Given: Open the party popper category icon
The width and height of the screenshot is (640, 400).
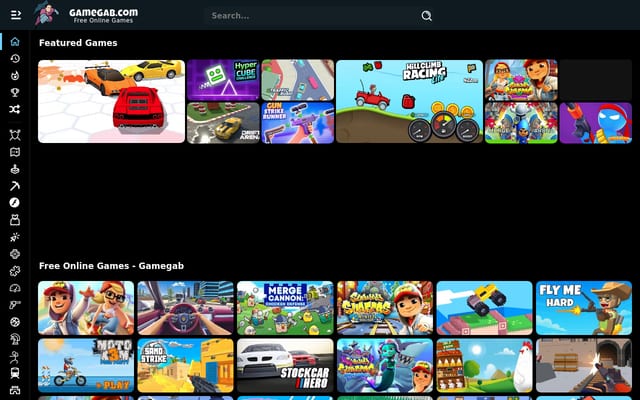Looking at the screenshot, I should click(15, 237).
